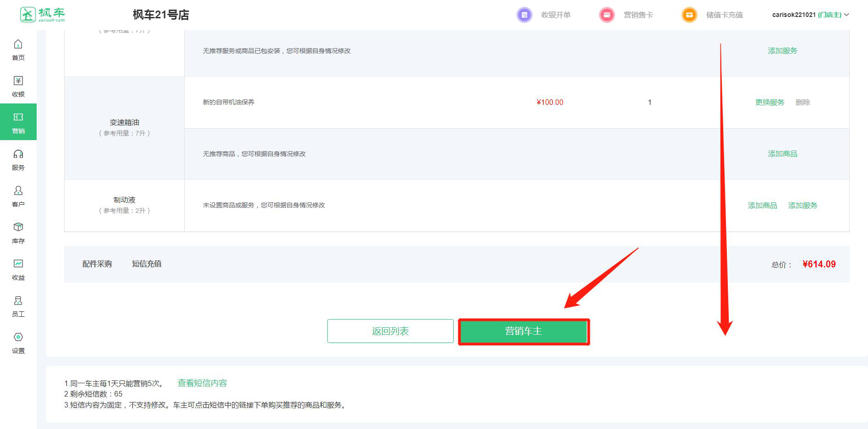Click the pink 营销售卡 card icon
868x429 pixels.
607,15
